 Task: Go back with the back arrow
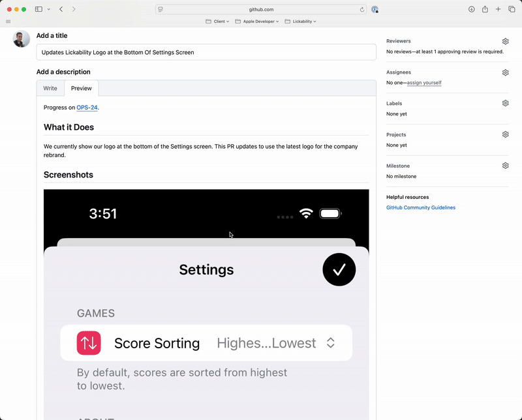click(x=61, y=9)
